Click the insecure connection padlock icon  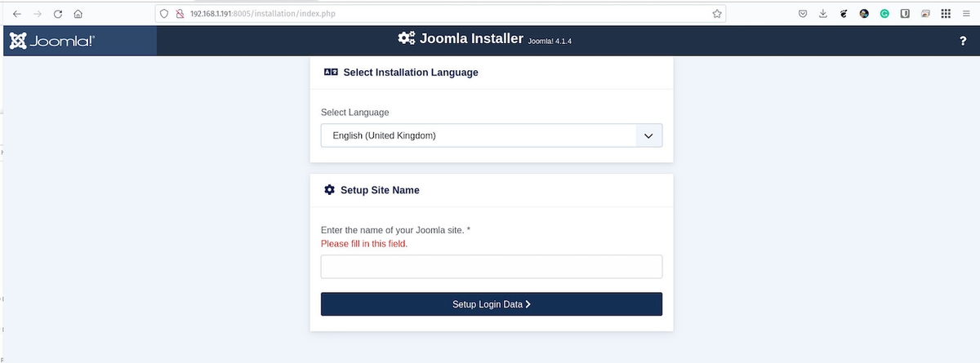pyautogui.click(x=180, y=13)
